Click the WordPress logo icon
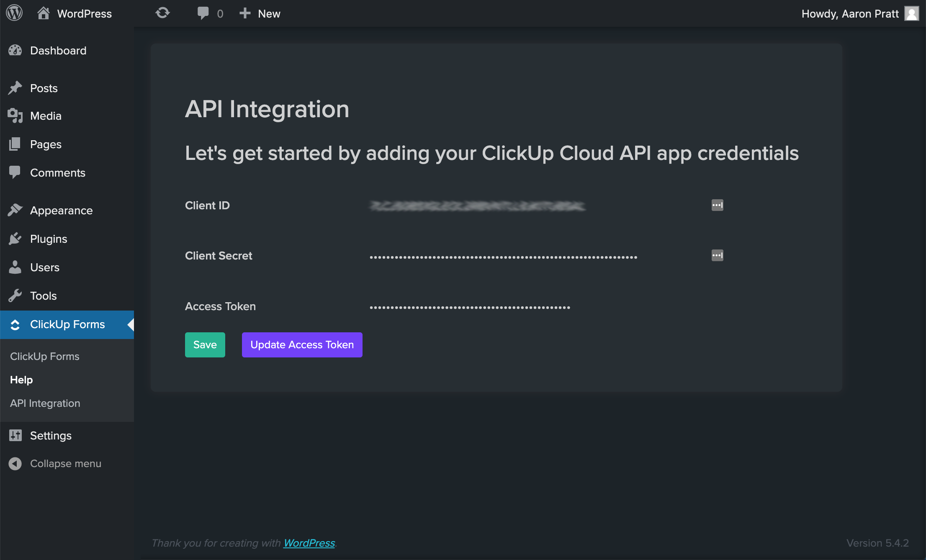The image size is (926, 560). click(x=14, y=13)
